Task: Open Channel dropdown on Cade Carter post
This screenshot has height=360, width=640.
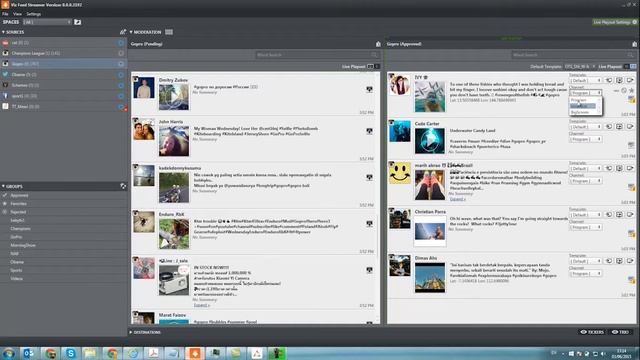Action: pyautogui.click(x=585, y=139)
